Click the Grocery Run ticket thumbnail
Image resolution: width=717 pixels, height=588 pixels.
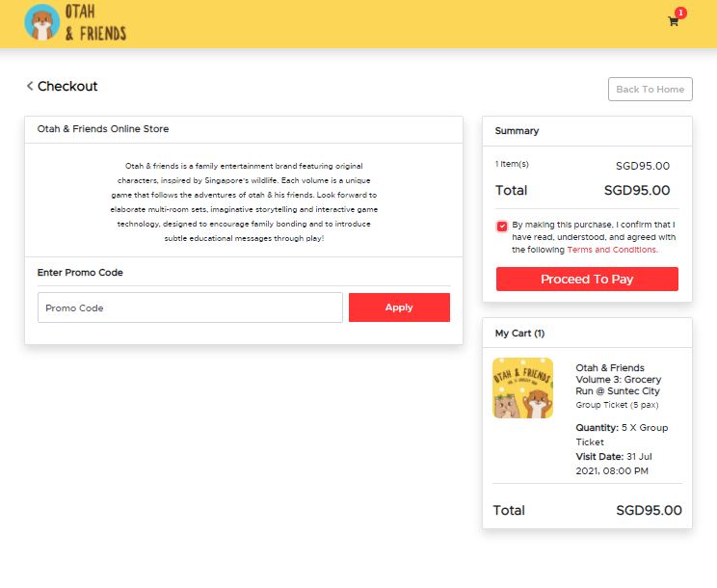click(x=522, y=388)
